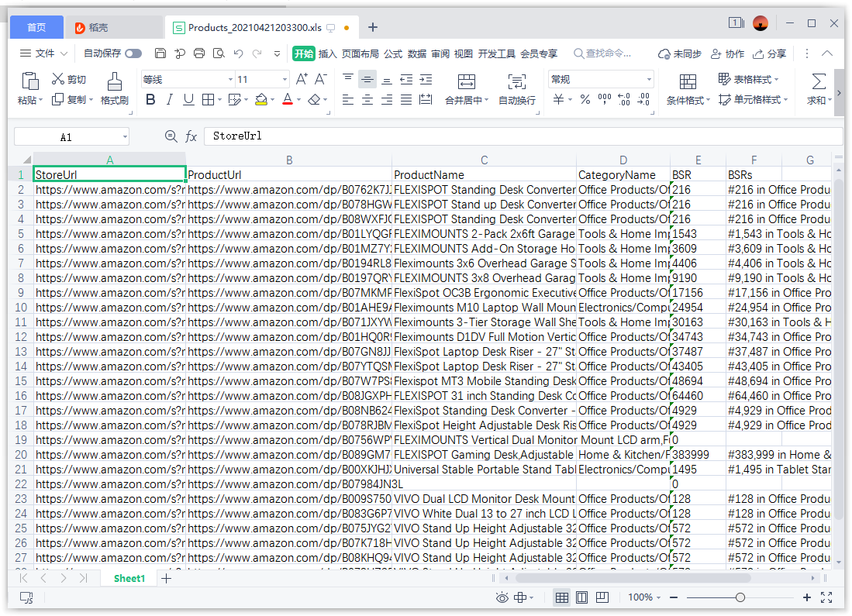Align cell text right
Image resolution: width=852 pixels, height=616 pixels.
tap(387, 99)
